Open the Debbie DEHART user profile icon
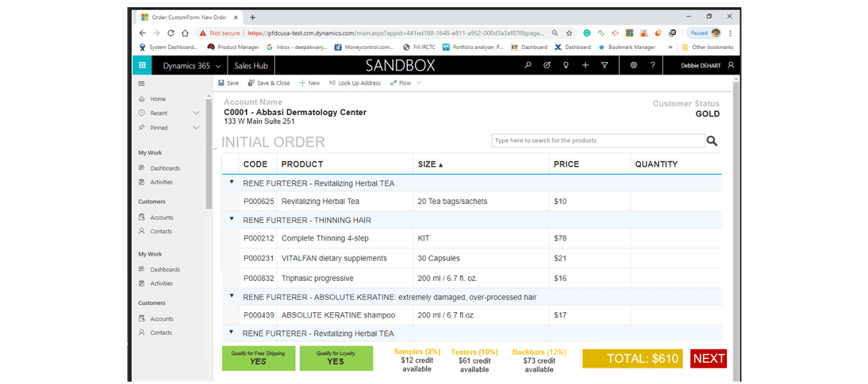The image size is (868, 384). pyautogui.click(x=731, y=65)
